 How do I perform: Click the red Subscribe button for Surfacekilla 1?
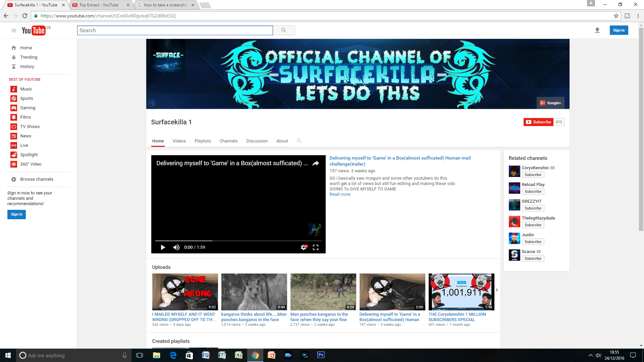[538, 122]
